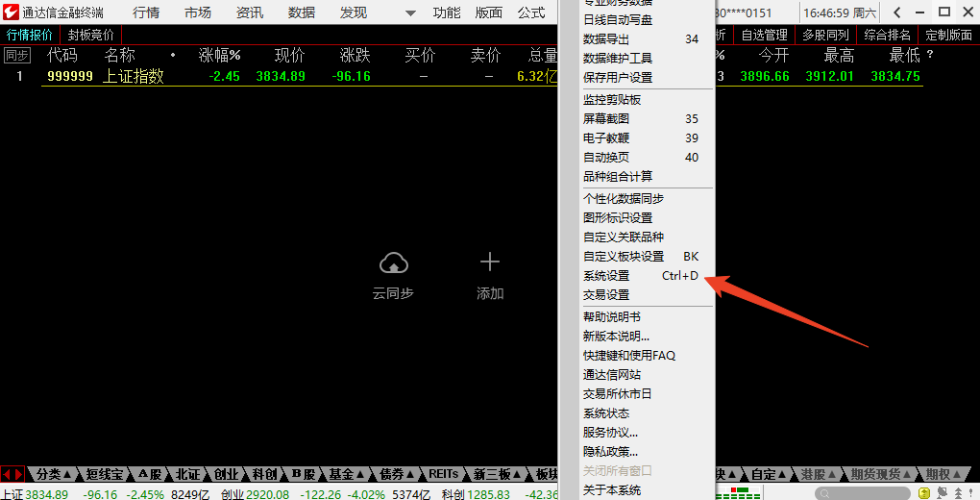This screenshot has height=500, width=980.
Task: Click the 云同步 cloud sync icon
Action: [x=394, y=263]
